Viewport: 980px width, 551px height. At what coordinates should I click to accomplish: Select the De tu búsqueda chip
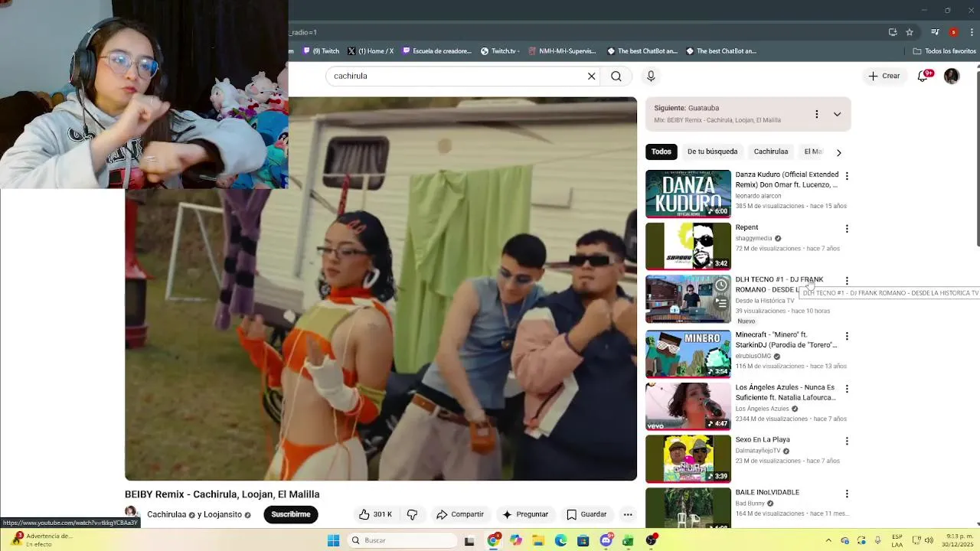click(712, 152)
